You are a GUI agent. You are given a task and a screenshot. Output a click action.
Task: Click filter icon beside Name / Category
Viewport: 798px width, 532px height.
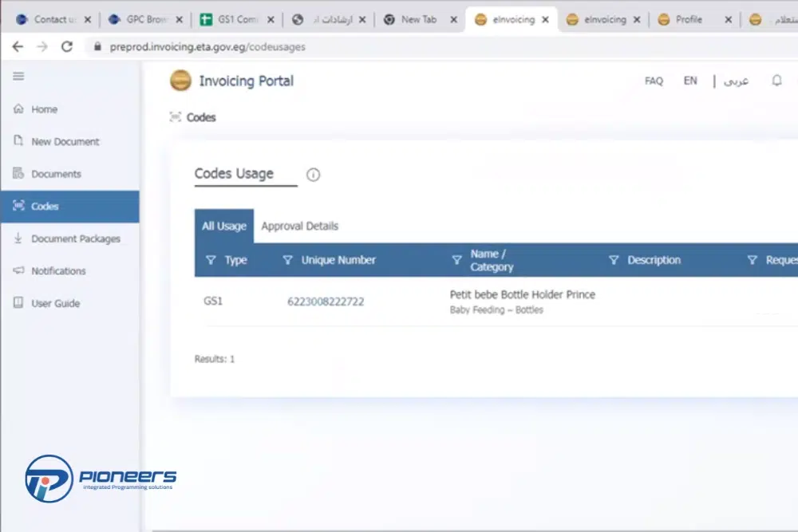[x=457, y=260]
